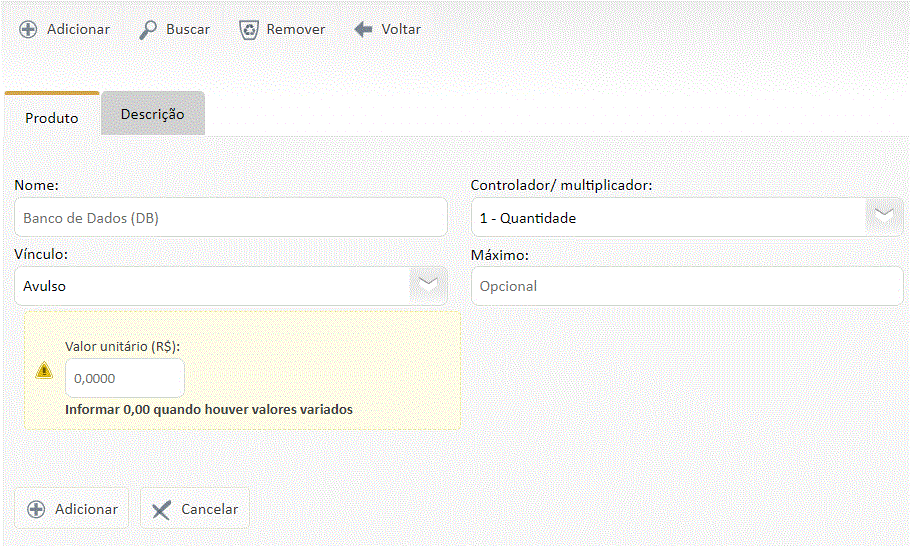Viewport: 910px width, 546px height.
Task: Click the Buscar magnifying glass icon
Action: click(148, 29)
